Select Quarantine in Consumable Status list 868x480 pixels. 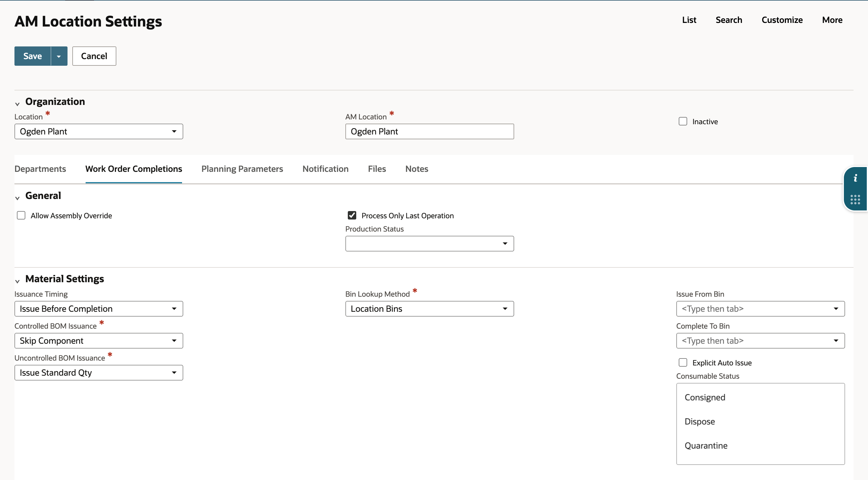pos(760,446)
